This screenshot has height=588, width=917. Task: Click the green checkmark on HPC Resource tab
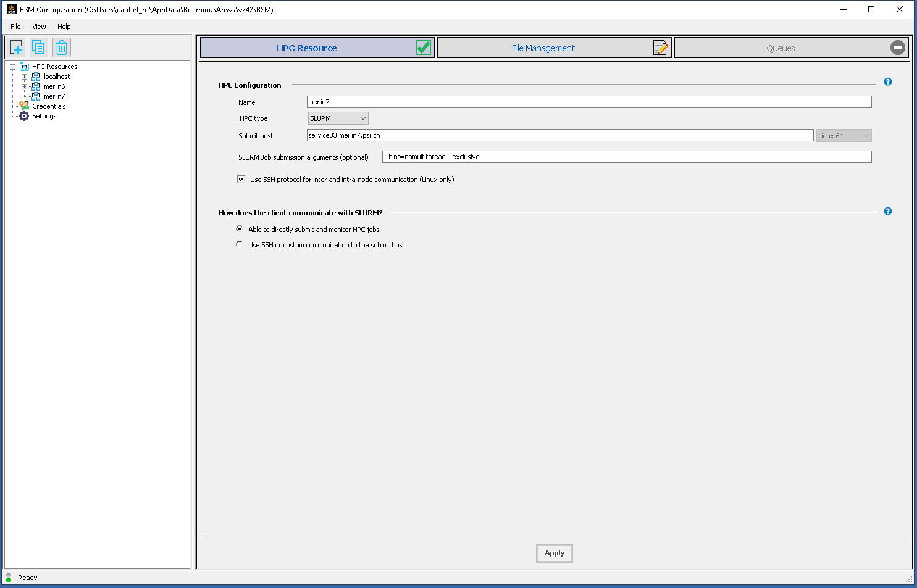(423, 47)
